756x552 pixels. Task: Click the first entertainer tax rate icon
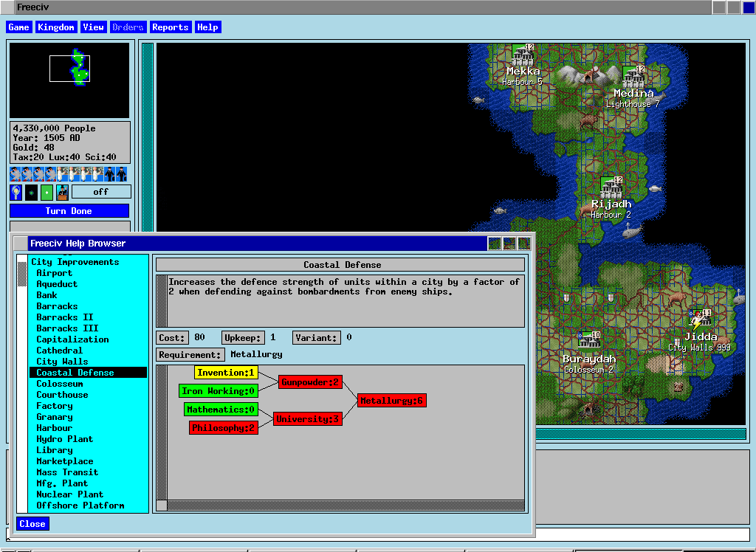(16, 174)
